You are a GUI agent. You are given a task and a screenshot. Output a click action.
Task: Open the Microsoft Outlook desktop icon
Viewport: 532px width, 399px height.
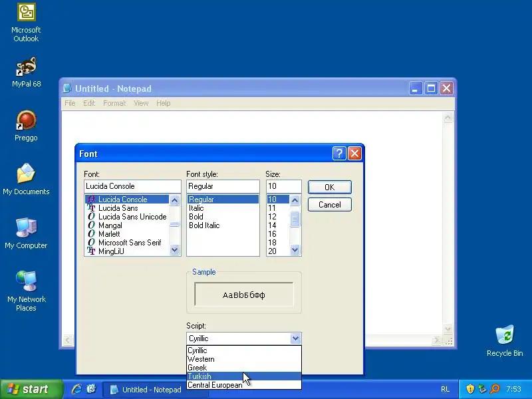pyautogui.click(x=26, y=23)
